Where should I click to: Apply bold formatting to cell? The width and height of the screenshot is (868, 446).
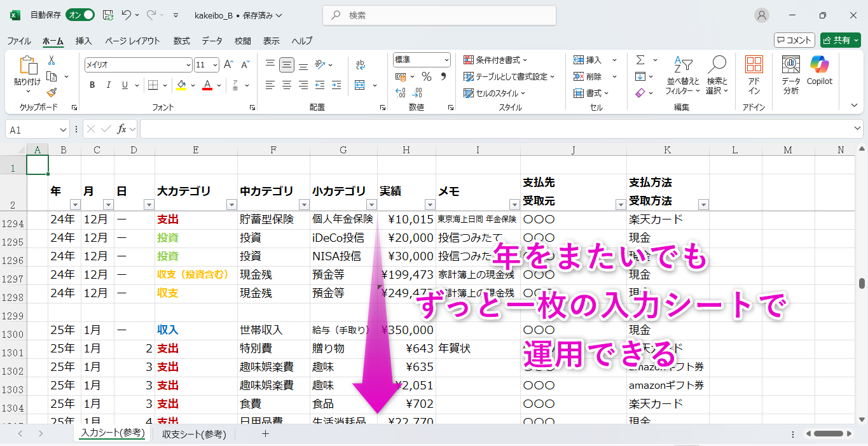click(x=92, y=85)
